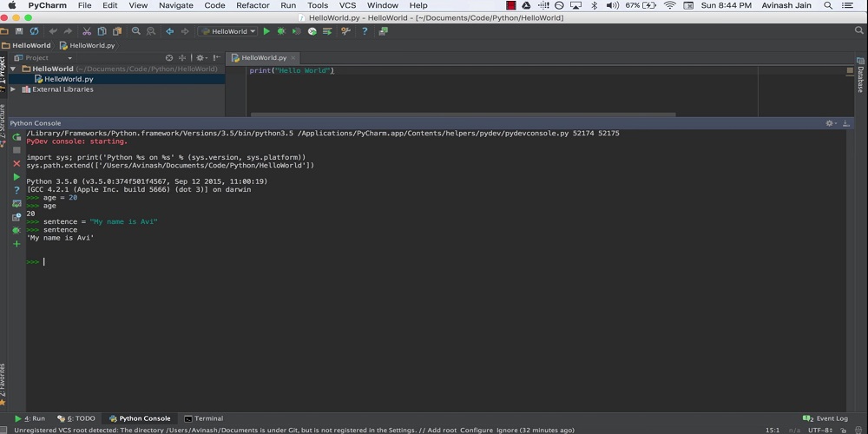Navigate Forward with the right arrow icon
Viewport: 868px width, 434px height.
[x=185, y=31]
